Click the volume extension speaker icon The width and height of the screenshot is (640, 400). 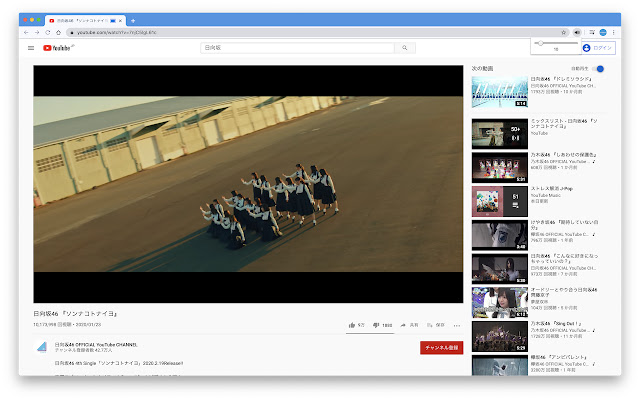pyautogui.click(x=577, y=32)
